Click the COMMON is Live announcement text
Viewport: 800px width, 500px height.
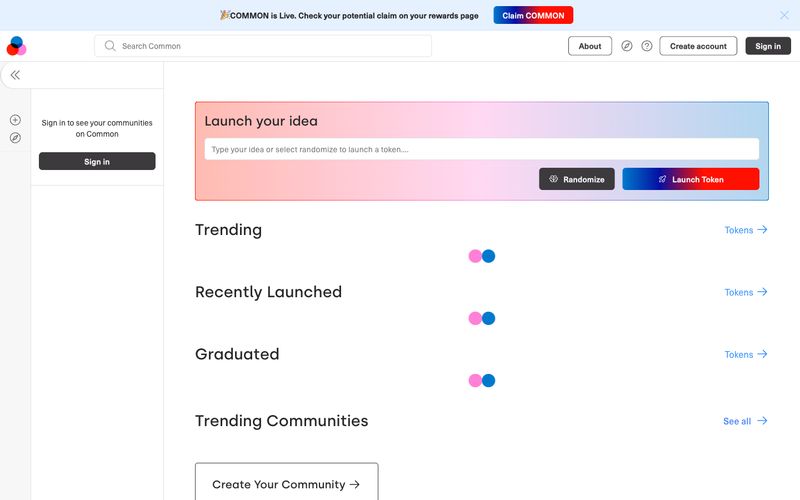click(x=349, y=16)
